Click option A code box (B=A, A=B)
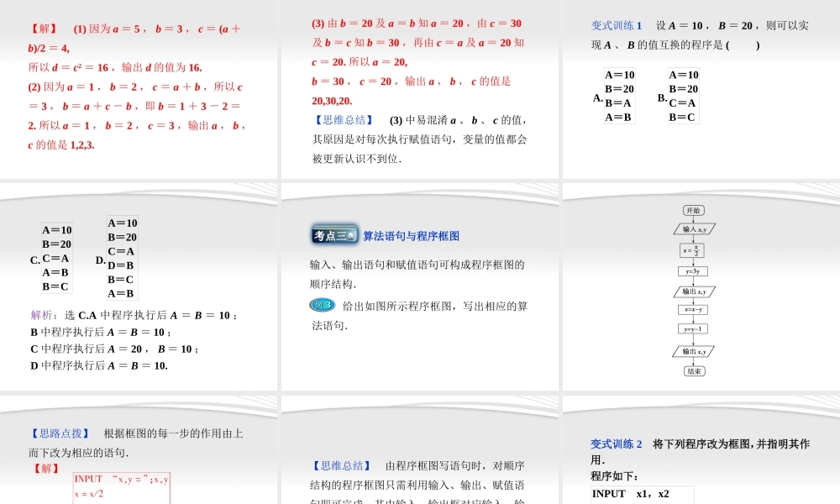 [x=619, y=96]
